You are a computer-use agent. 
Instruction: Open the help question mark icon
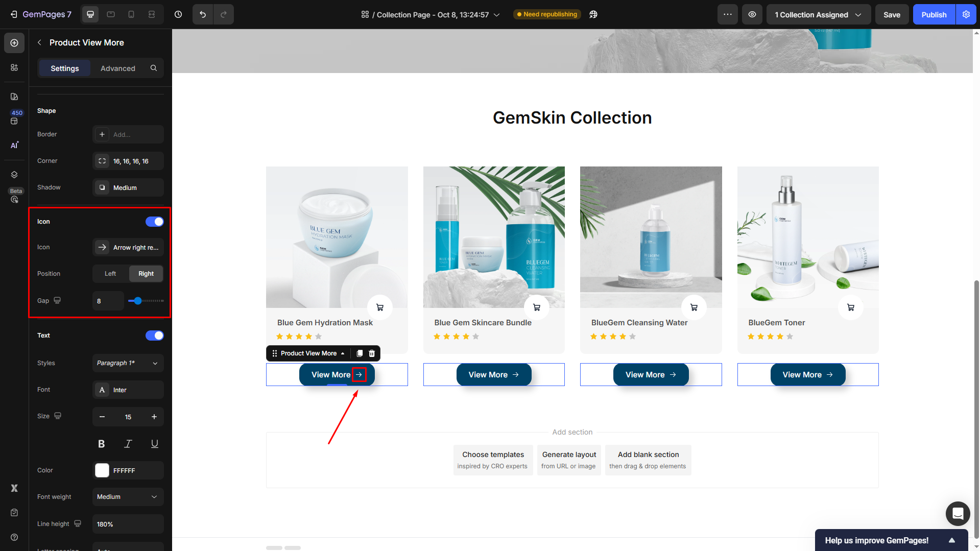tap(14, 537)
